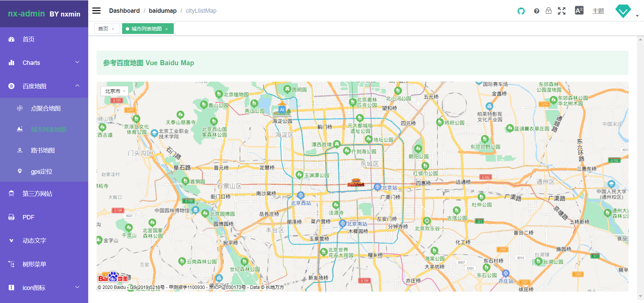Expand icon图标 using its chevron arrow
Screen dimensions: 644x303
[77, 287]
